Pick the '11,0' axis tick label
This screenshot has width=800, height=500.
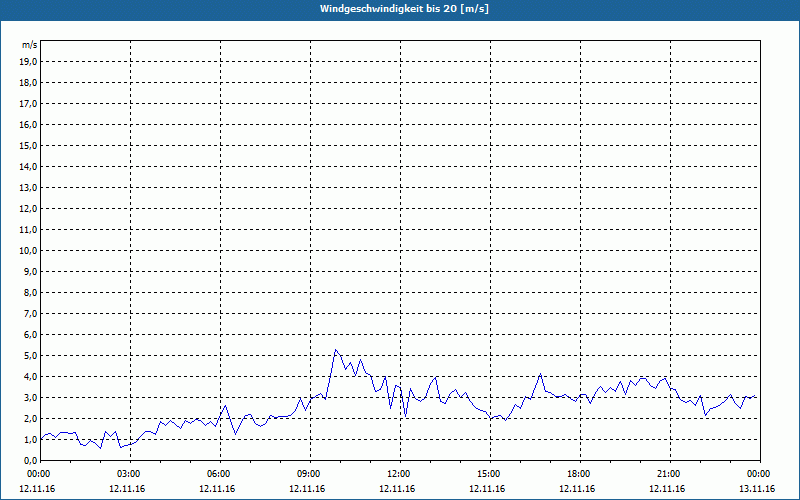[x=29, y=230]
